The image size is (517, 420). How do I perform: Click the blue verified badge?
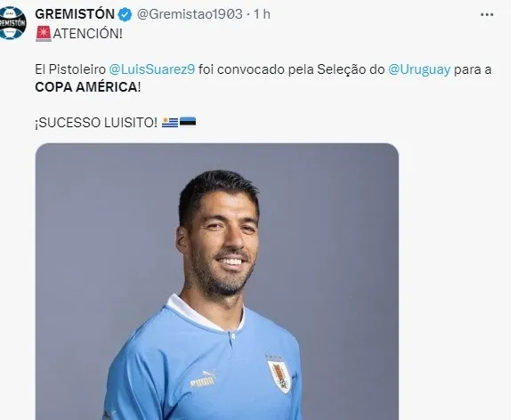tap(125, 15)
